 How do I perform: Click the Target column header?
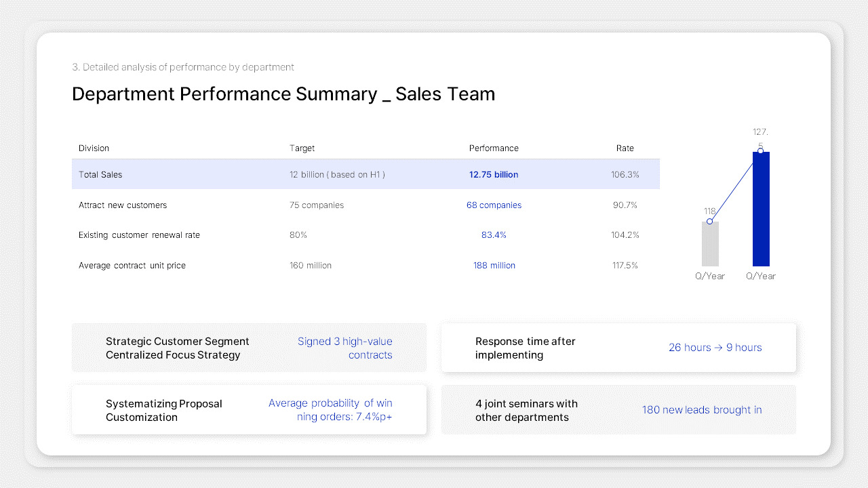click(302, 148)
